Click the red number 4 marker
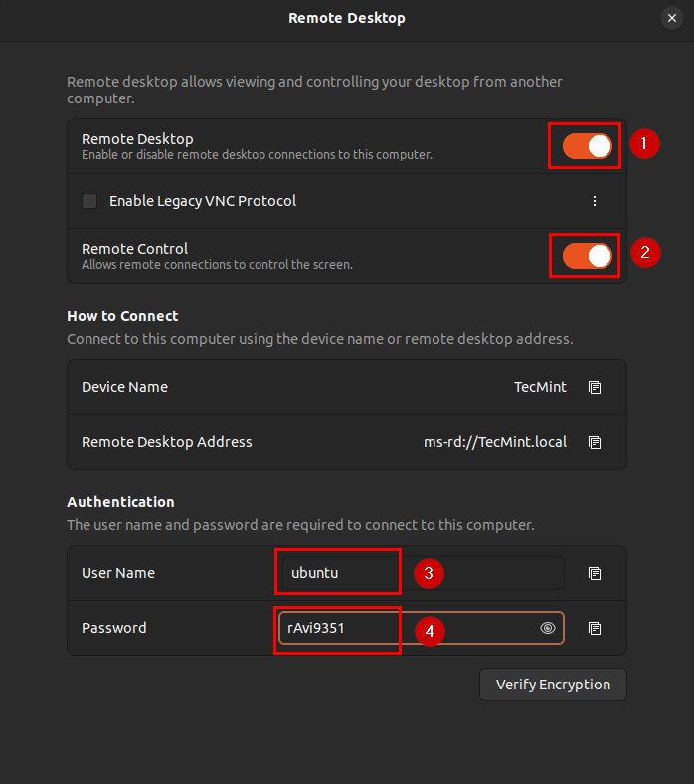Image resolution: width=694 pixels, height=784 pixels. 429,631
